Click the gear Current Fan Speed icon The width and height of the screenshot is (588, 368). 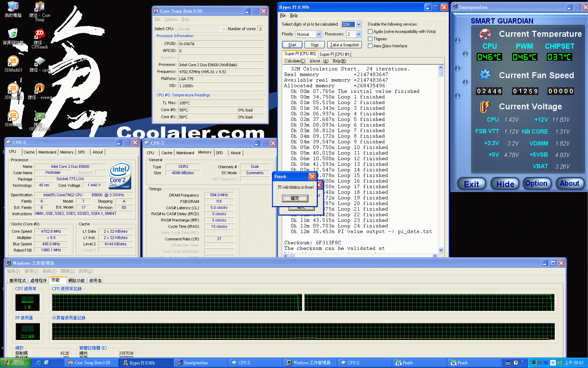(x=485, y=75)
